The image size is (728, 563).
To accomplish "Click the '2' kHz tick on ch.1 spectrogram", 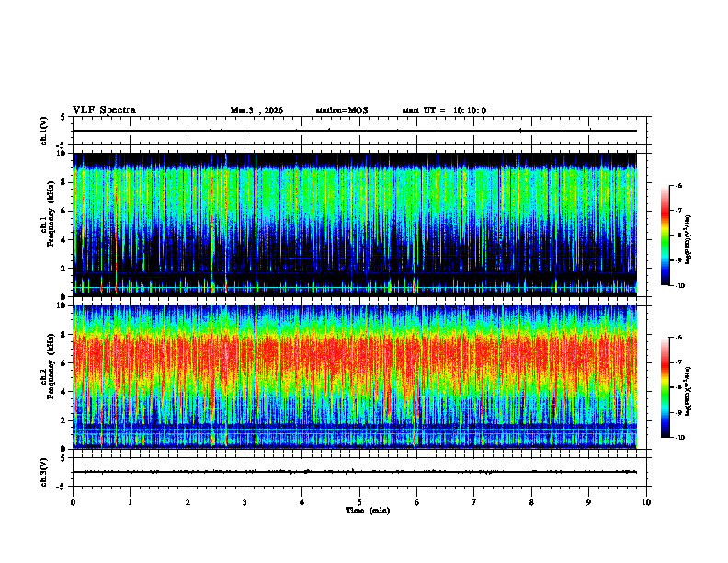I will (x=64, y=269).
